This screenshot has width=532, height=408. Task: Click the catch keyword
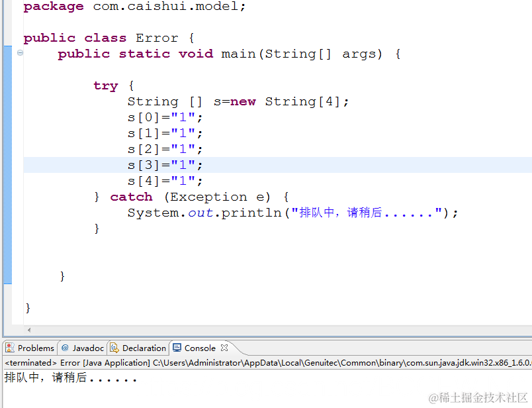[x=131, y=197]
